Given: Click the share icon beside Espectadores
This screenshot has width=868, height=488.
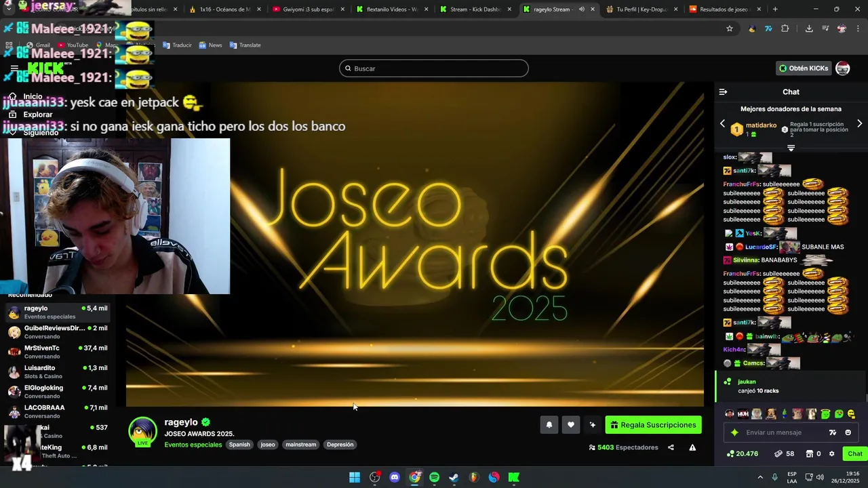Looking at the screenshot, I should 671,447.
